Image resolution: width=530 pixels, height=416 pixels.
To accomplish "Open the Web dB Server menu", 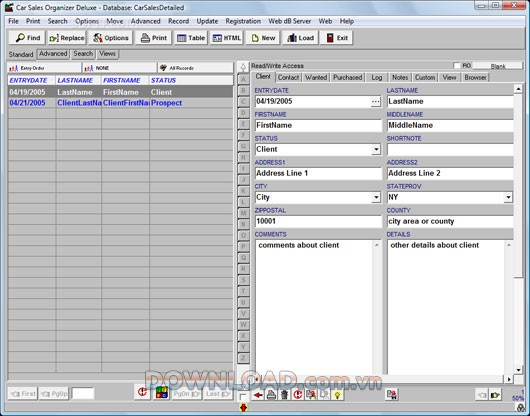I will point(290,21).
